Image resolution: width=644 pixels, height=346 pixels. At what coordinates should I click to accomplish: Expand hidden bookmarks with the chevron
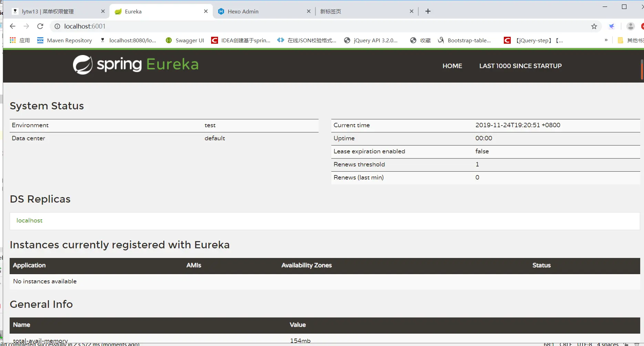coord(606,40)
